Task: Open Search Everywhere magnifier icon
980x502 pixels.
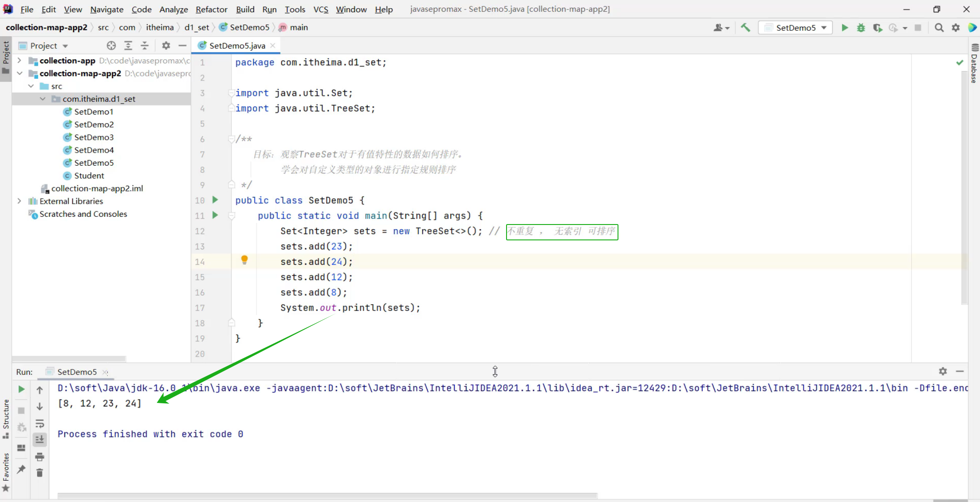Action: 939,28
